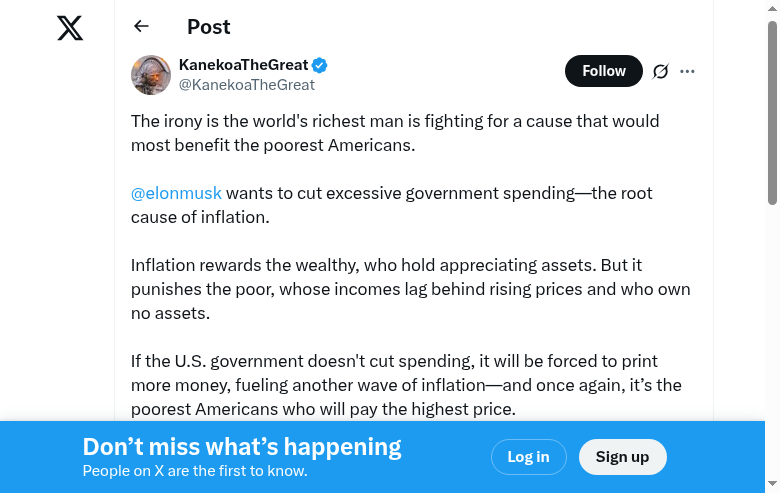
Task: Click the "Don't miss what's happening" banner heading
Action: coord(242,447)
